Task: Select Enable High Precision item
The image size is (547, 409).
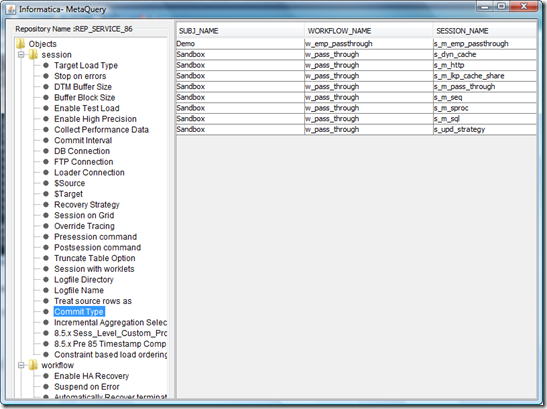Action: coord(95,119)
